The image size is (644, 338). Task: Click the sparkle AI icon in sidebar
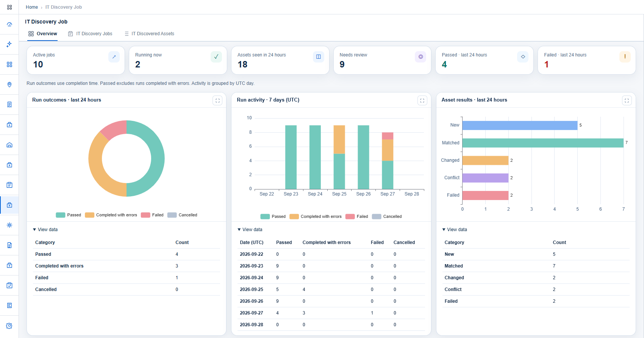[x=9, y=44]
